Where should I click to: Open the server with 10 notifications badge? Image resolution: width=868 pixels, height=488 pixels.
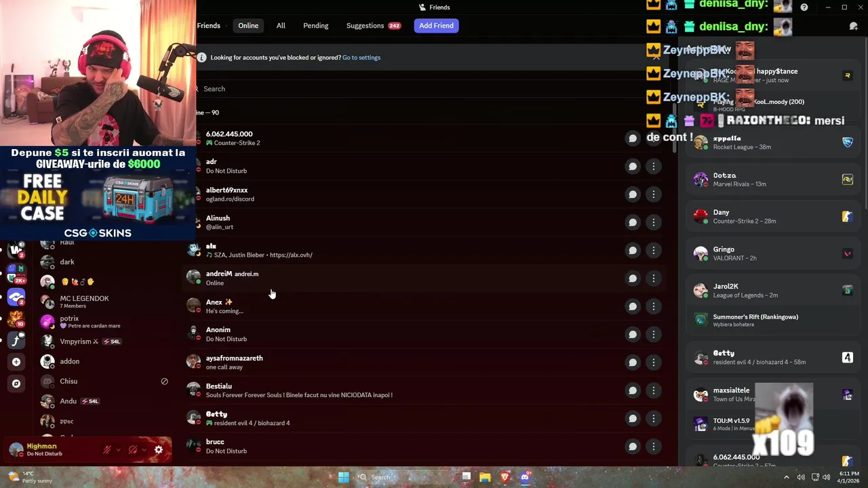click(16, 319)
